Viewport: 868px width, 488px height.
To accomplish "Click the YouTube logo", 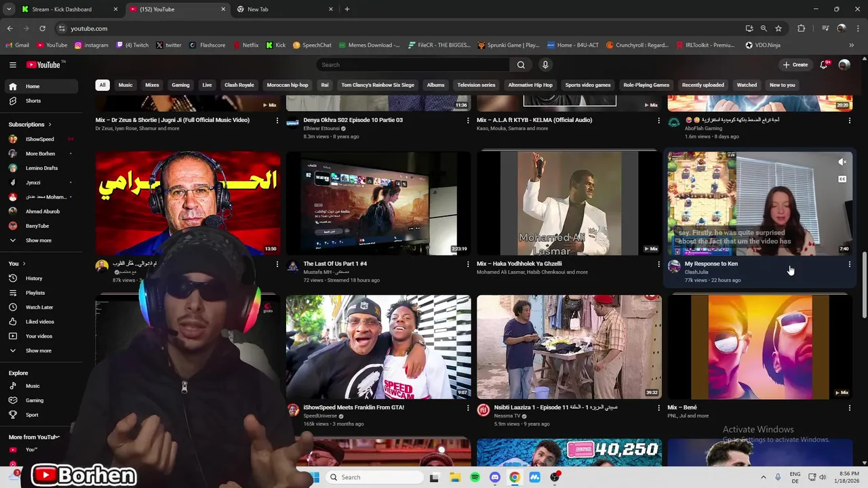I will click(x=45, y=64).
